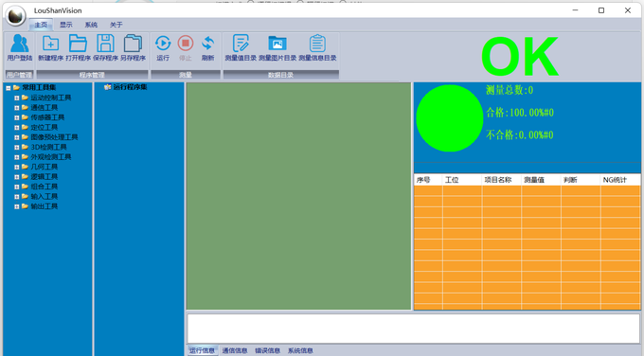
Task: Collapse the 常用工具集 root node
Action: tap(9, 88)
